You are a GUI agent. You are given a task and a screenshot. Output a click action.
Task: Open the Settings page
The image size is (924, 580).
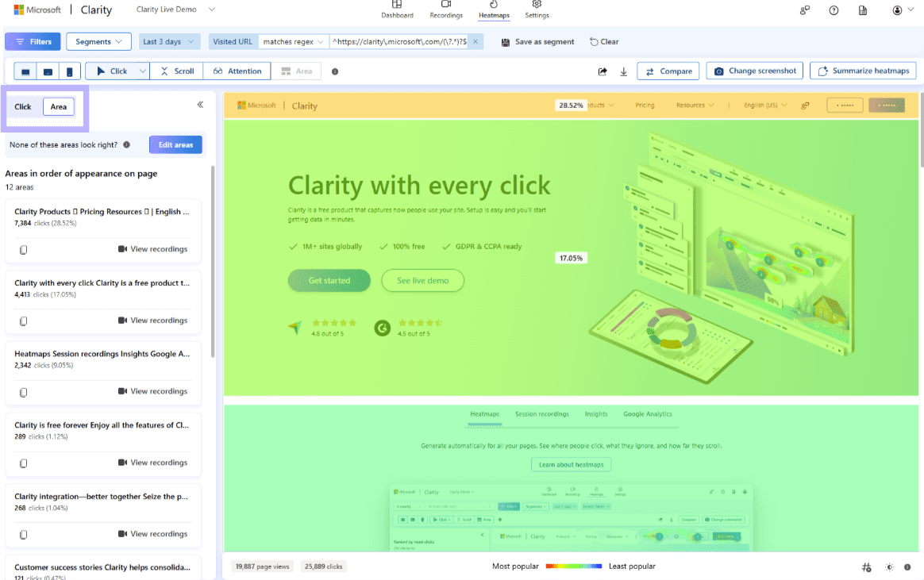click(x=537, y=10)
